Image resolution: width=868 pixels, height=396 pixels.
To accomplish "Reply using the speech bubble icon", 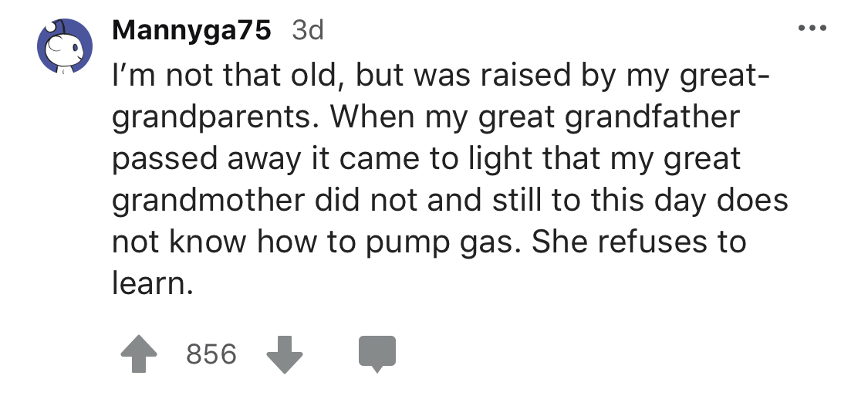I will [x=377, y=354].
